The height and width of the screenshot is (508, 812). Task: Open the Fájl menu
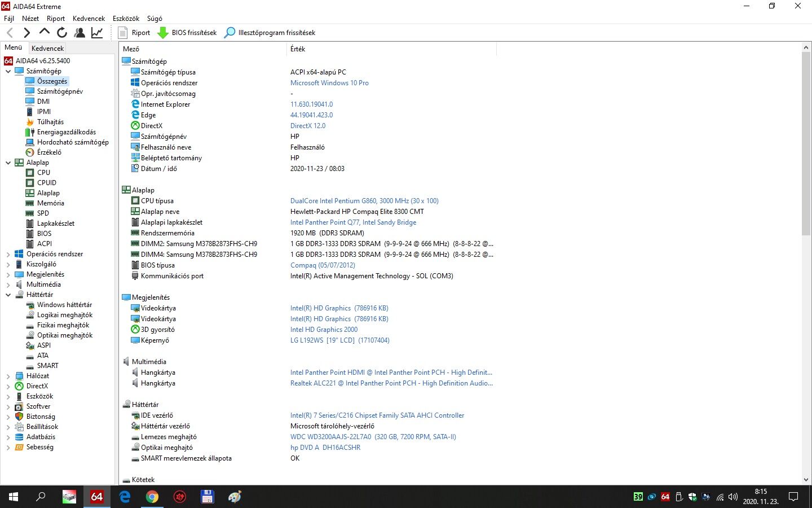pos(9,19)
